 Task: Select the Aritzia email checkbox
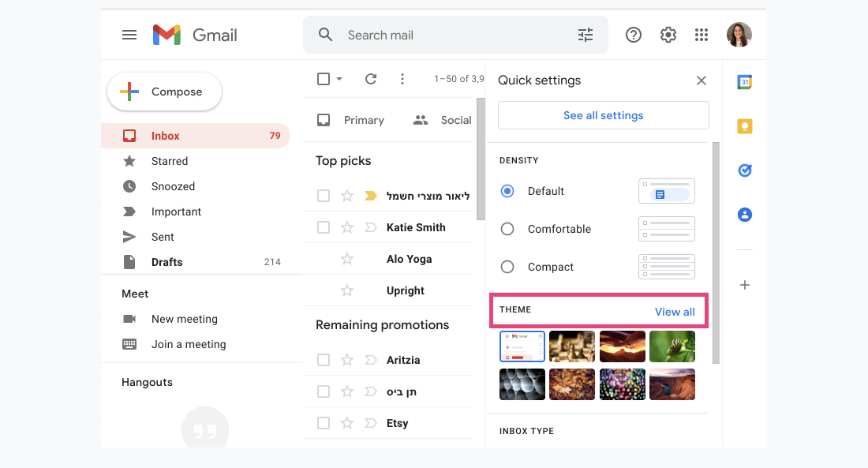coord(324,360)
